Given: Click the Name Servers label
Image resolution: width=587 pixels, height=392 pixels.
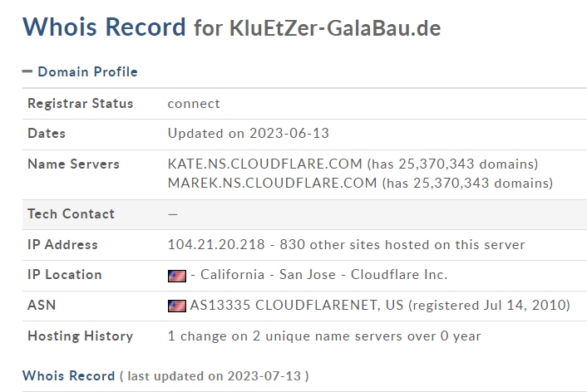Looking at the screenshot, I should pyautogui.click(x=73, y=164).
